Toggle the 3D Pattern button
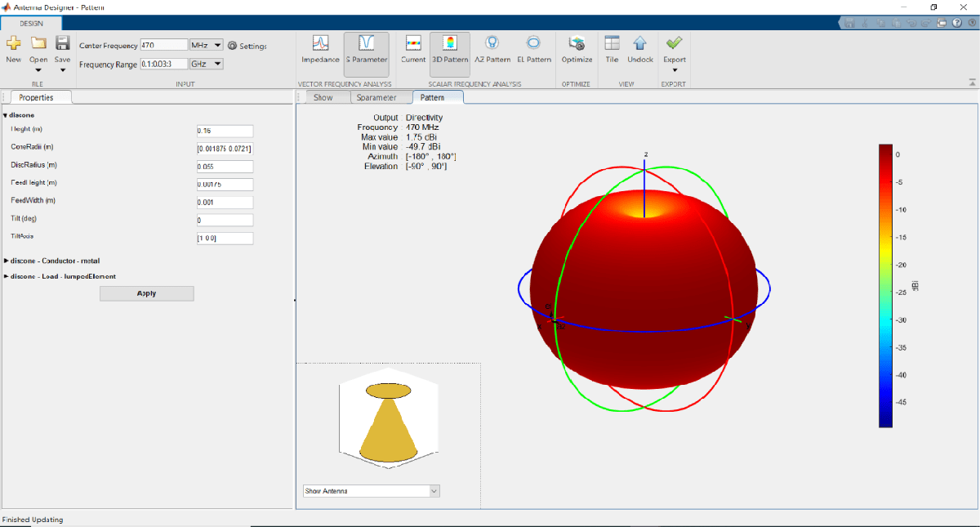This screenshot has height=527, width=980. [450, 48]
